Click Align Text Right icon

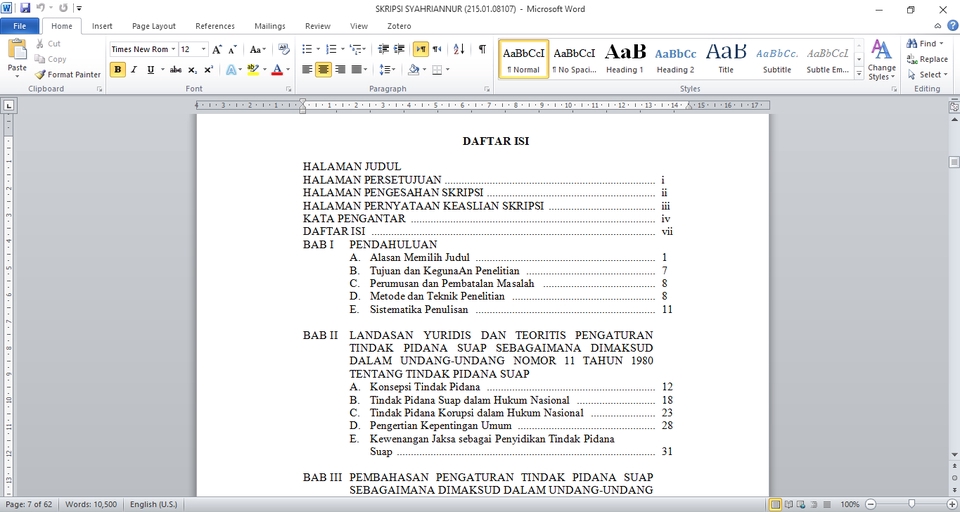click(x=340, y=70)
